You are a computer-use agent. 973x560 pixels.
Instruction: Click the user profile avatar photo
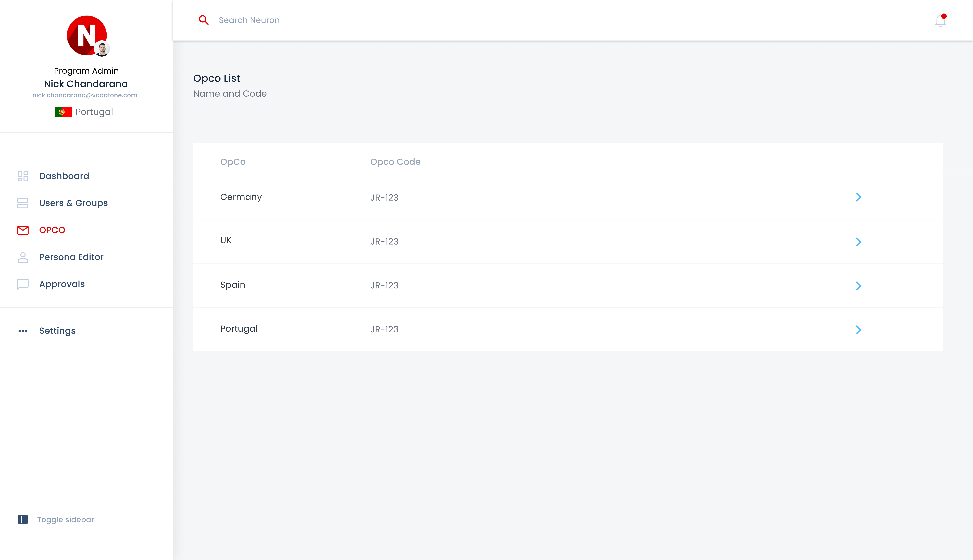102,49
